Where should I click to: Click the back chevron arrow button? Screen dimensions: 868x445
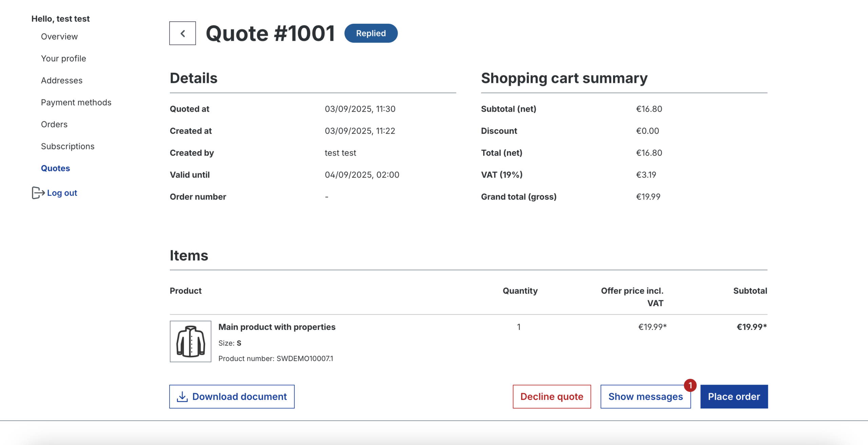click(182, 33)
